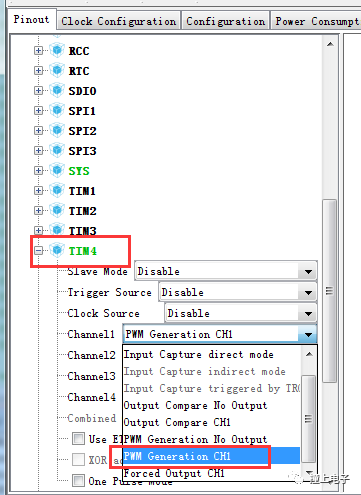Select the RCC label in tree

click(79, 51)
